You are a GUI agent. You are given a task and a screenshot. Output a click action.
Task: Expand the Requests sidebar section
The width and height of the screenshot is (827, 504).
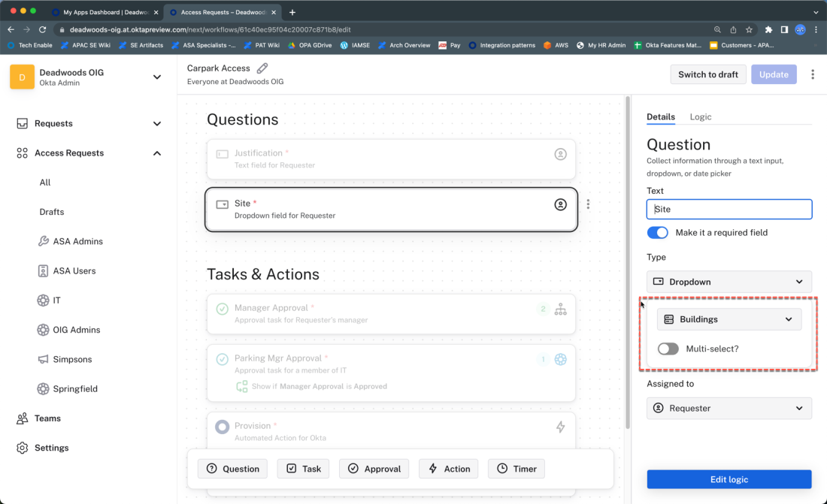[x=157, y=123]
